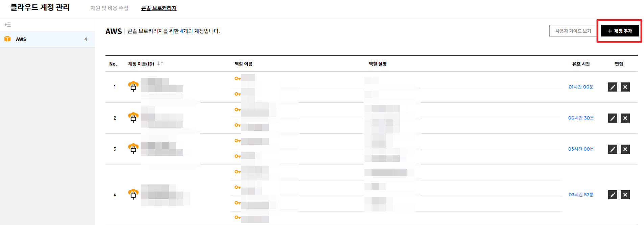This screenshot has height=225, width=644.
Task: Delete account row 4 with X icon
Action: pyautogui.click(x=625, y=195)
